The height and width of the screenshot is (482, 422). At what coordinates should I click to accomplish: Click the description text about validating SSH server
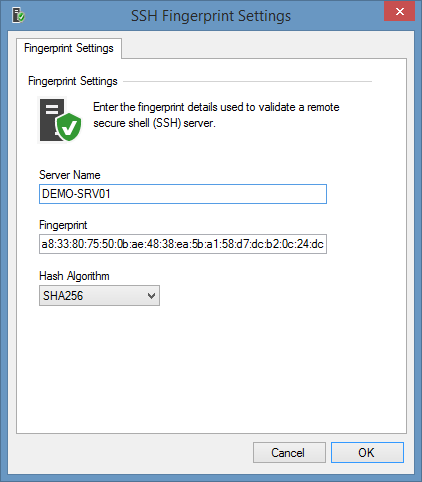[x=216, y=115]
